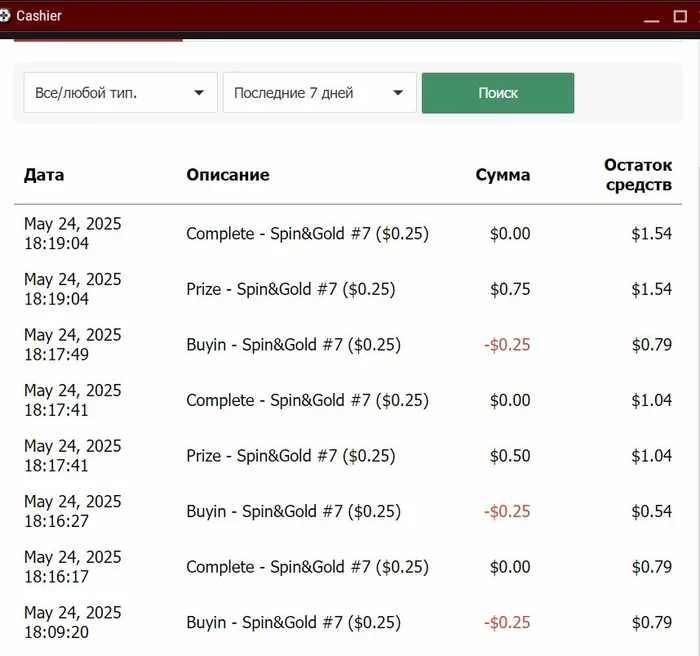Select the Complete Spin&Gold row at 18:17:41

click(x=307, y=401)
